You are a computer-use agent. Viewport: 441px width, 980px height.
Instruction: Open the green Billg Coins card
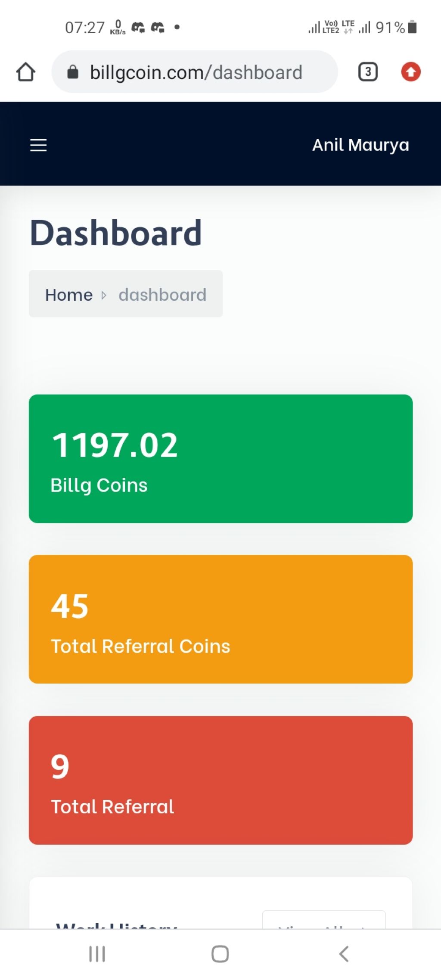pos(220,459)
